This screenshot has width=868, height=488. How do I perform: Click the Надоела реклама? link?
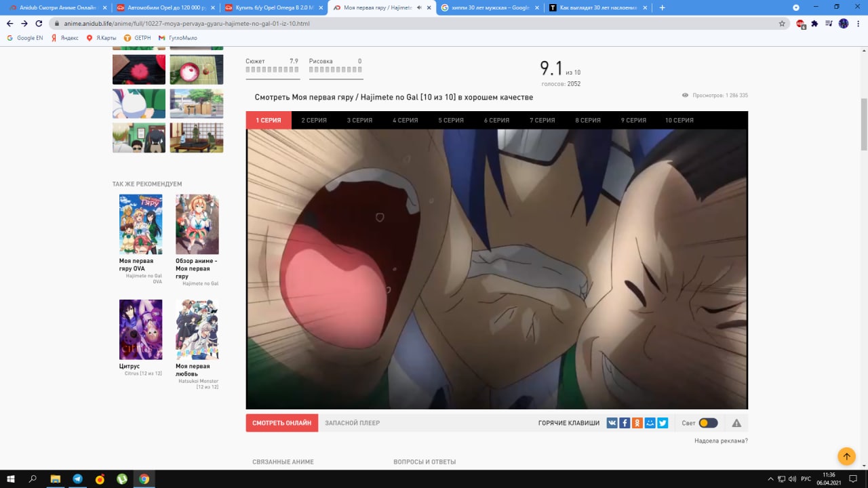coord(721,441)
